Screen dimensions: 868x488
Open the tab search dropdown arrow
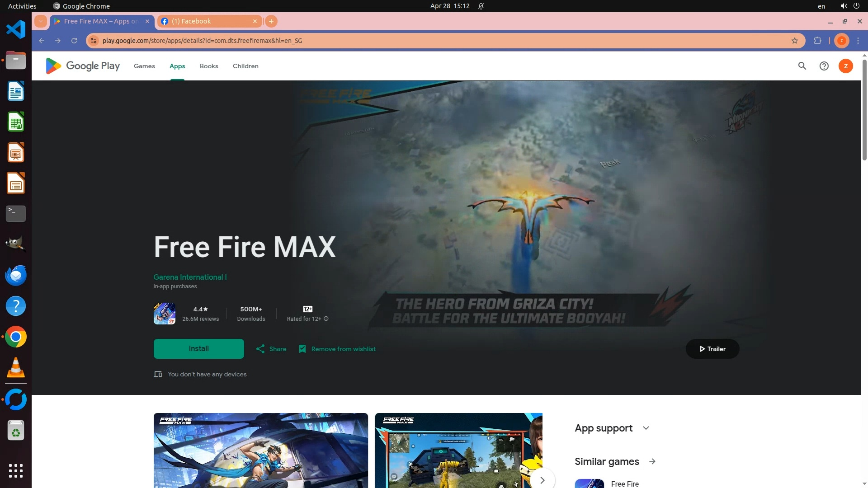click(41, 21)
